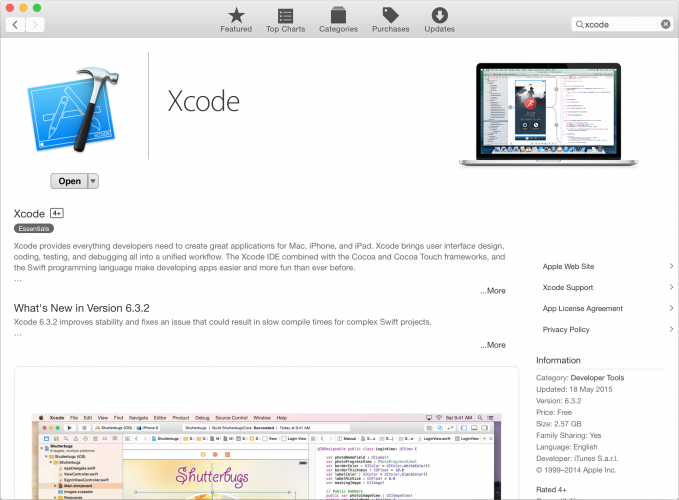Click the Updated: 18 May 2015 text
This screenshot has height=500, width=679.
[574, 389]
